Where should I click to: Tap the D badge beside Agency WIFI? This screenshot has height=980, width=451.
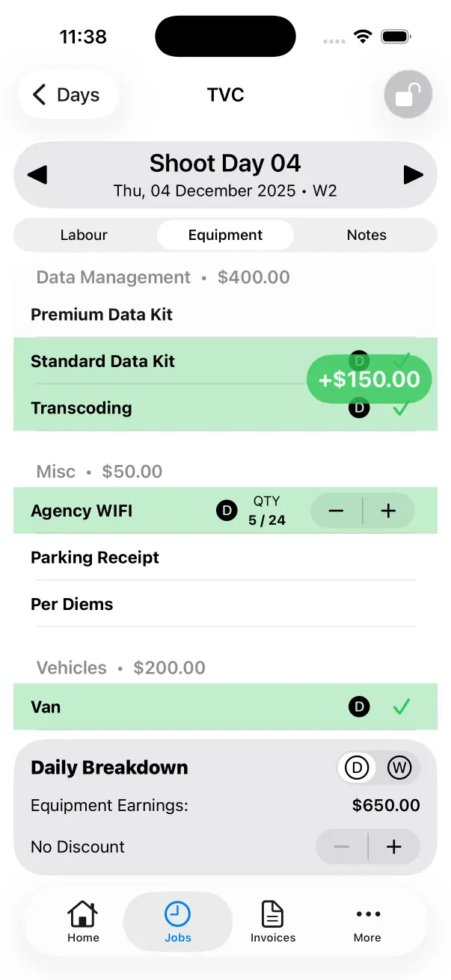[x=227, y=511]
